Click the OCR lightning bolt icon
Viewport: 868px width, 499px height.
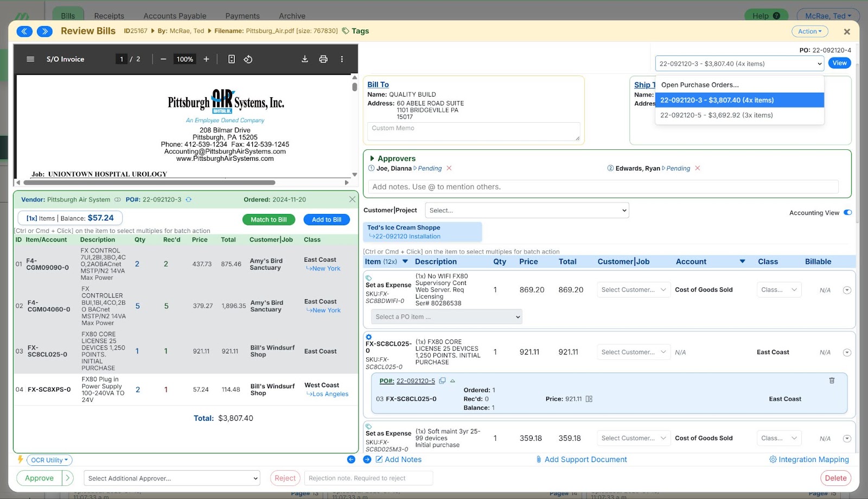tap(20, 459)
